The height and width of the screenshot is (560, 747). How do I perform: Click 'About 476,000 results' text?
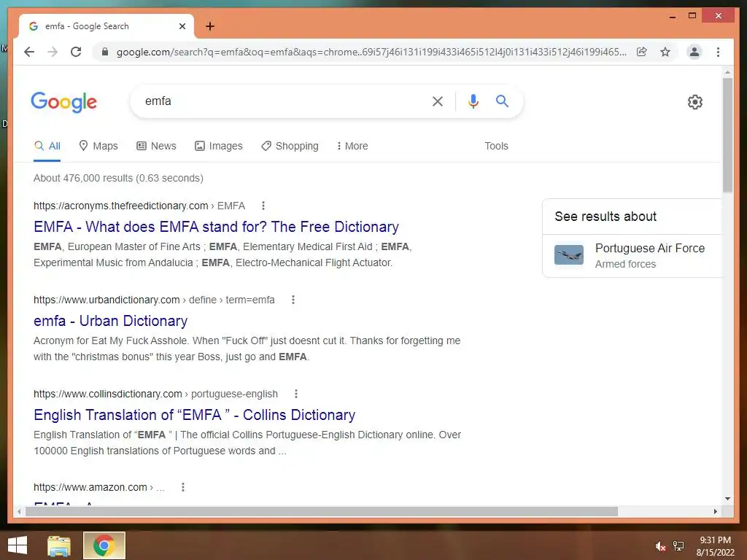coord(118,178)
